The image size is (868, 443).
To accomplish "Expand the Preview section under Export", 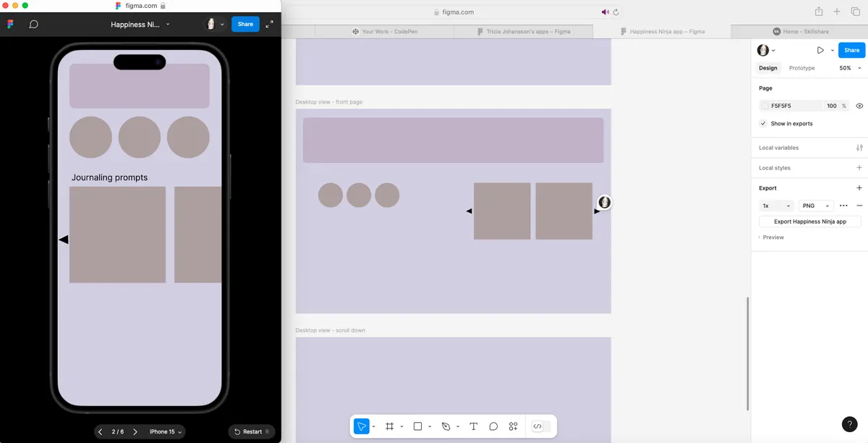I will click(773, 237).
